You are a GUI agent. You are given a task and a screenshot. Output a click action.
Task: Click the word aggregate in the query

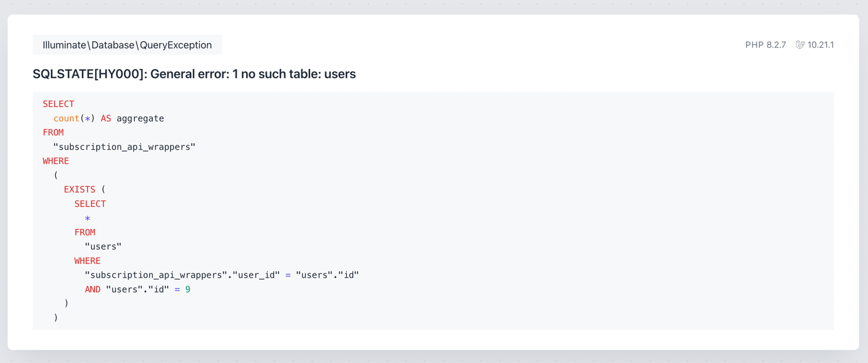(140, 118)
